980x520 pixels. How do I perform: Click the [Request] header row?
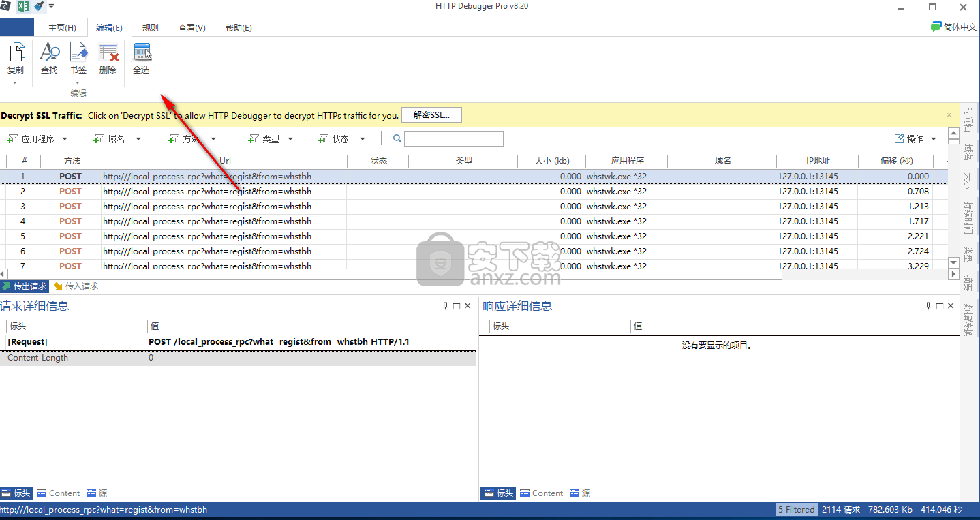(238, 342)
